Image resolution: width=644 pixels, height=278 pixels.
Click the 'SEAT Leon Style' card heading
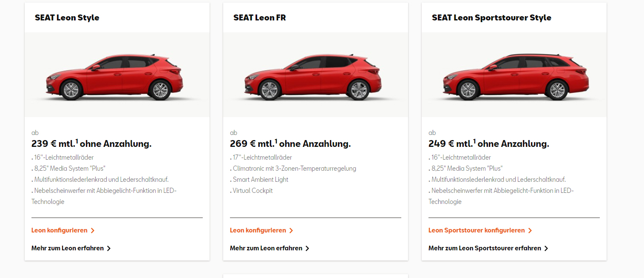[x=67, y=17]
